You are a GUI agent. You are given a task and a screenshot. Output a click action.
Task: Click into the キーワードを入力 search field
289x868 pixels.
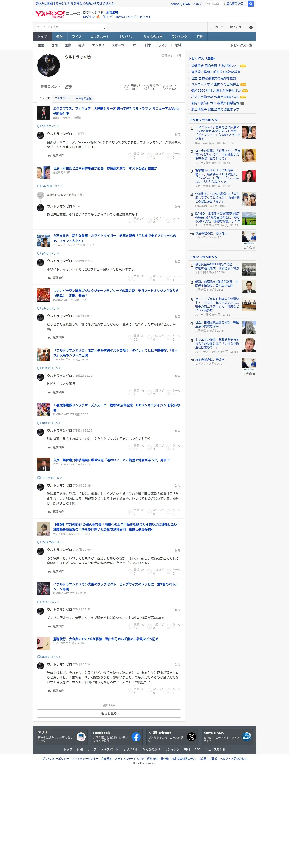pyautogui.click(x=68, y=27)
